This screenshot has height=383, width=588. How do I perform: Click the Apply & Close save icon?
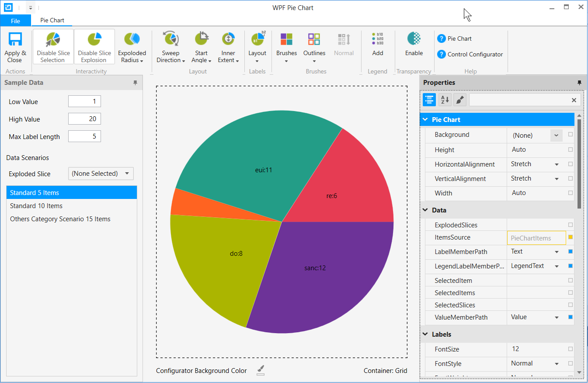[15, 39]
